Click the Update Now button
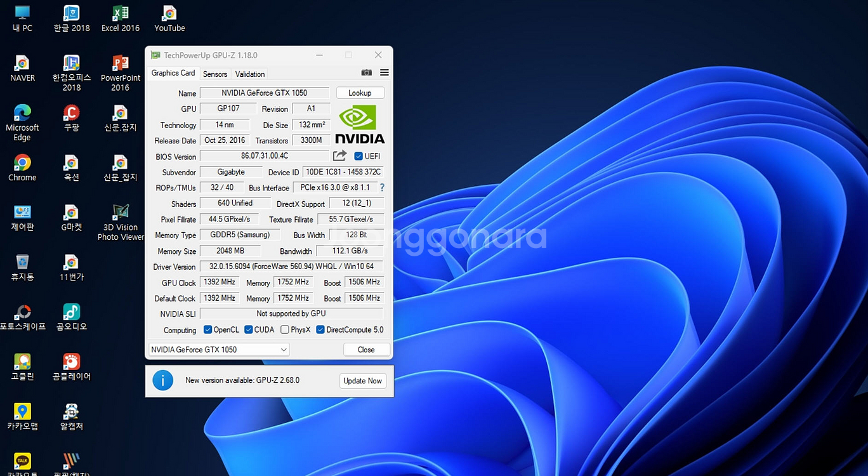This screenshot has width=868, height=476. (362, 381)
